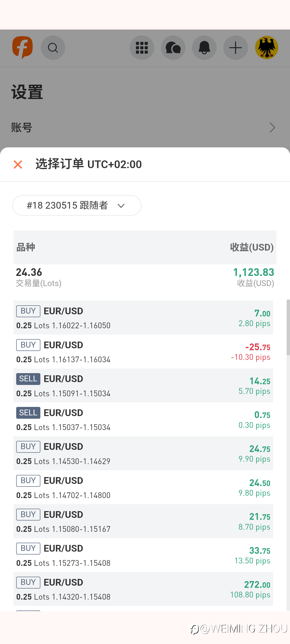
Task: Select BUY EUR/USD order with 272.00 profit
Action: [x=143, y=589]
